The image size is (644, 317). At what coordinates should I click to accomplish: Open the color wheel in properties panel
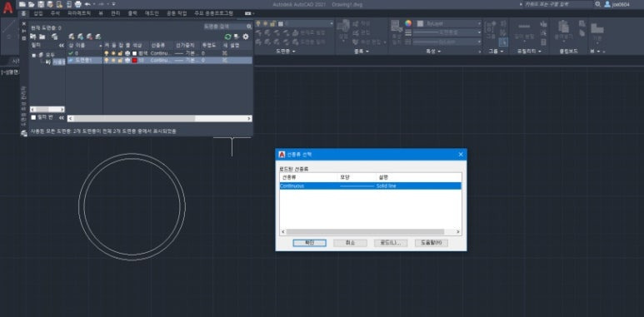408,23
